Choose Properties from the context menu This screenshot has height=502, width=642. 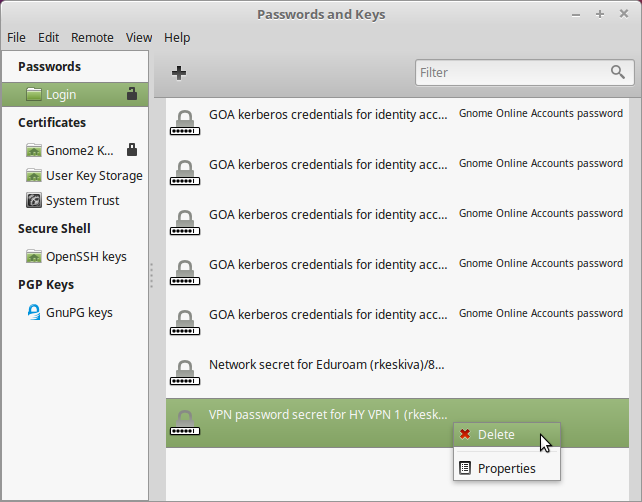pos(507,468)
